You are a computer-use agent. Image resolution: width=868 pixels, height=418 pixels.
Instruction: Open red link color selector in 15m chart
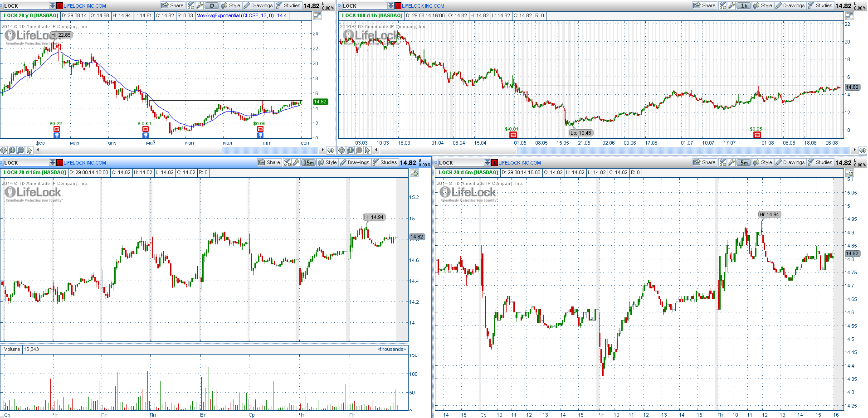[x=60, y=162]
